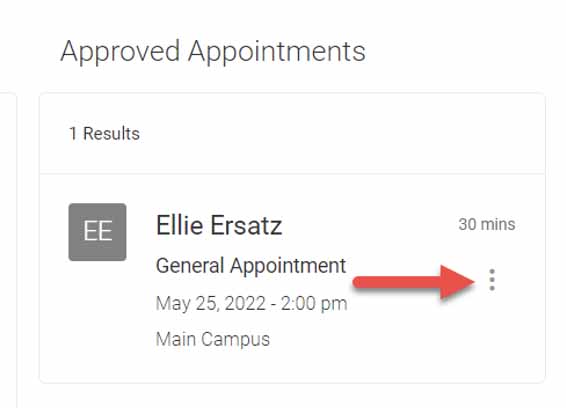
Task: Click the red arrow's shaft
Action: tap(396, 282)
